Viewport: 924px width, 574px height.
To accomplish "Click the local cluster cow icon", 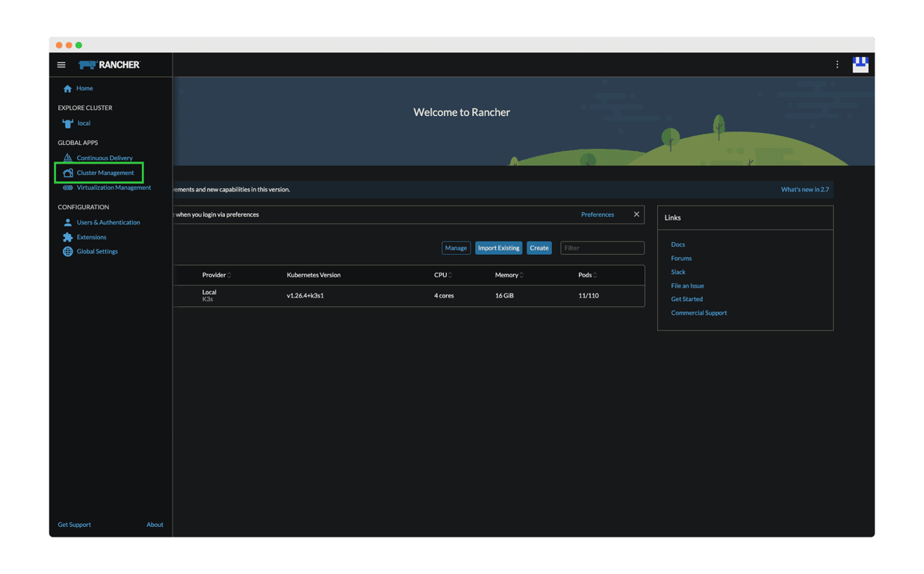I will 67,123.
